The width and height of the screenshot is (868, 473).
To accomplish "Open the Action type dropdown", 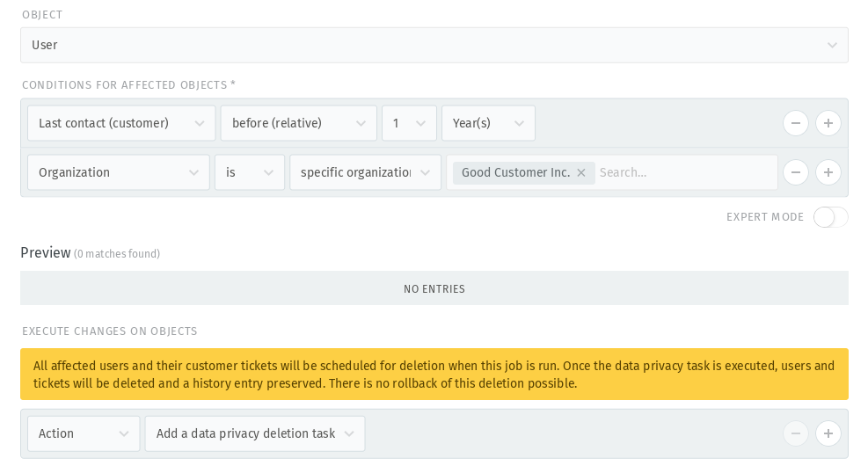I will 84,433.
